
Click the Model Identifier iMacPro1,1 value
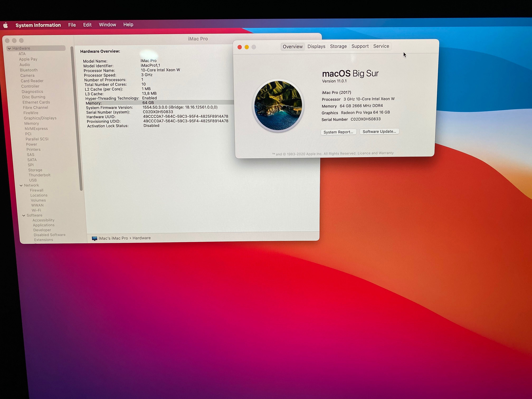150,65
